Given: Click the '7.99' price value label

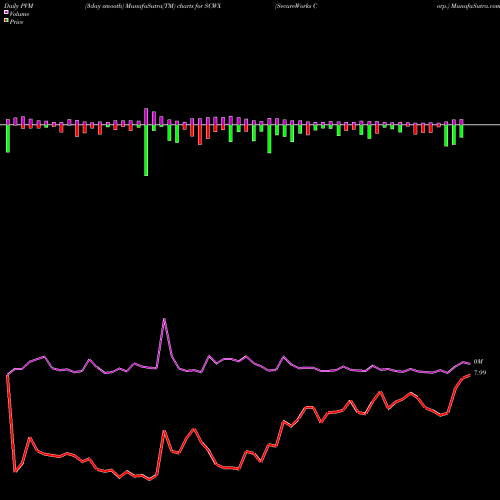Looking at the screenshot, I should click(480, 373).
